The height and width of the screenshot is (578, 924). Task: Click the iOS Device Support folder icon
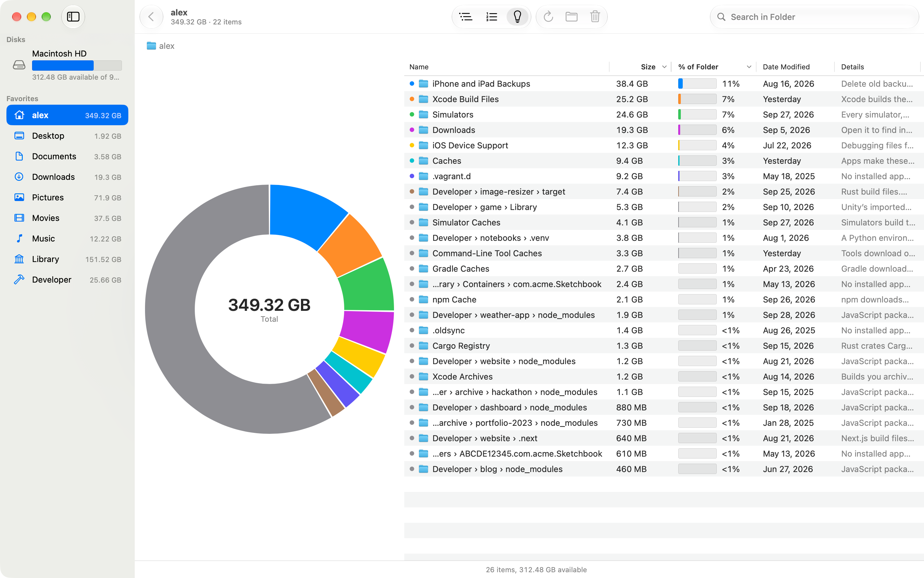coord(423,145)
